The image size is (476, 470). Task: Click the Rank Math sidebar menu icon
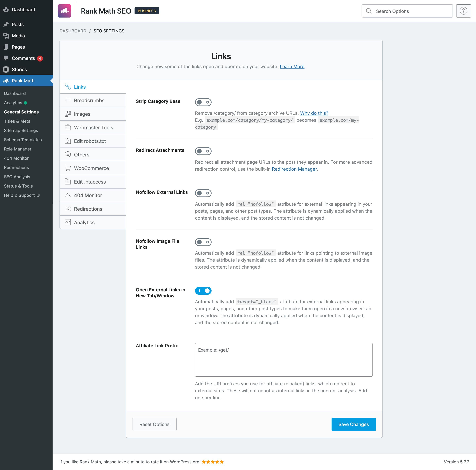tap(6, 81)
